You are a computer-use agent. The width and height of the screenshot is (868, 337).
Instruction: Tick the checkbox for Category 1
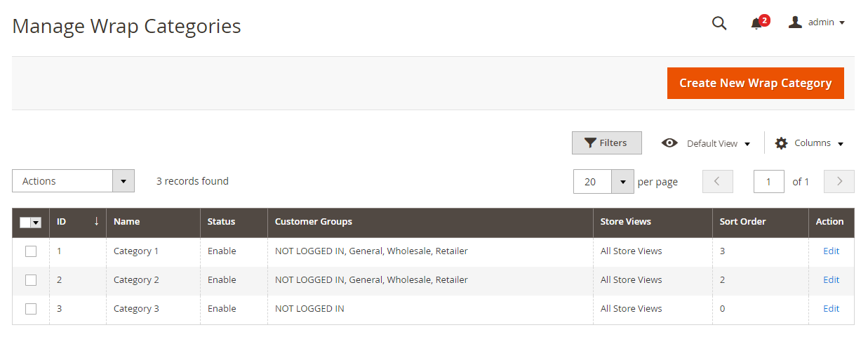click(x=31, y=251)
